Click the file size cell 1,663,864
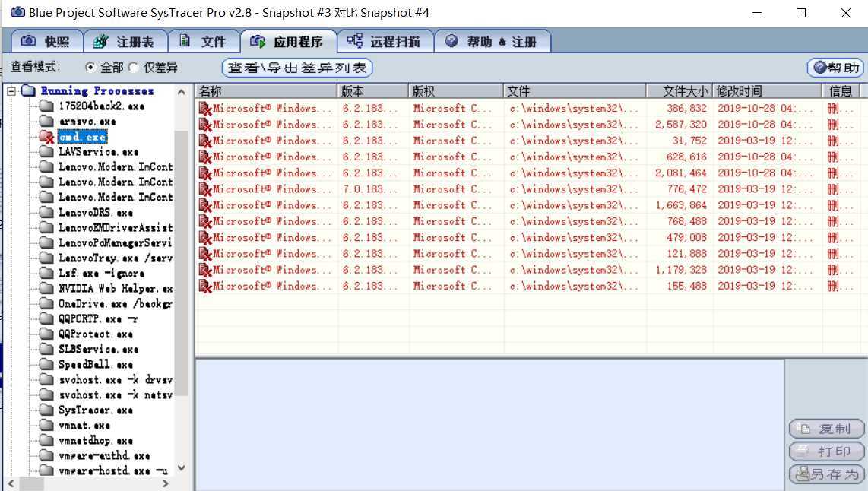Screen dimensions: 868x491 point(681,204)
